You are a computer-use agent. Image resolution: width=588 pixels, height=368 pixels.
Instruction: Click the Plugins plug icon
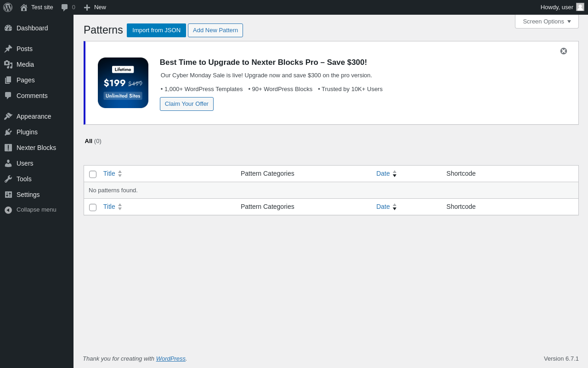8,132
